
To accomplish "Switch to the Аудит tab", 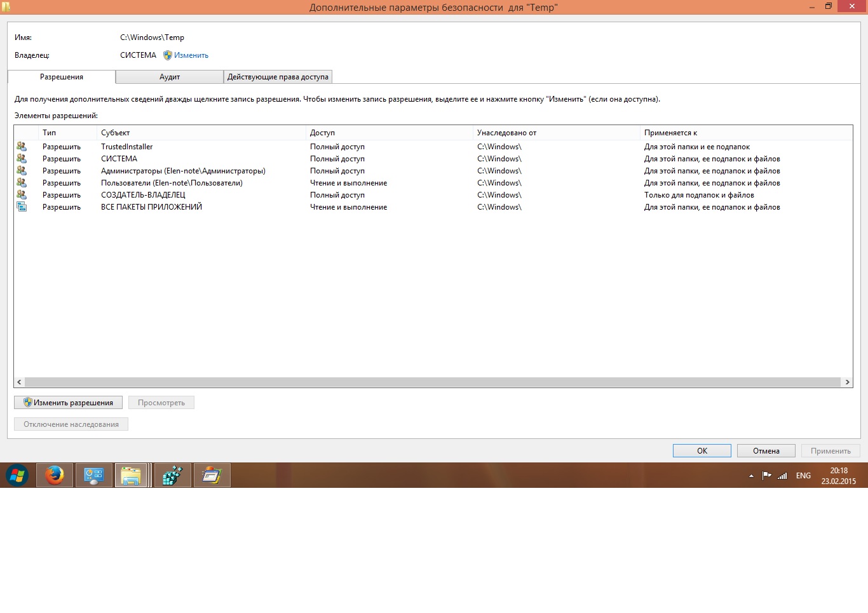I will pos(170,77).
